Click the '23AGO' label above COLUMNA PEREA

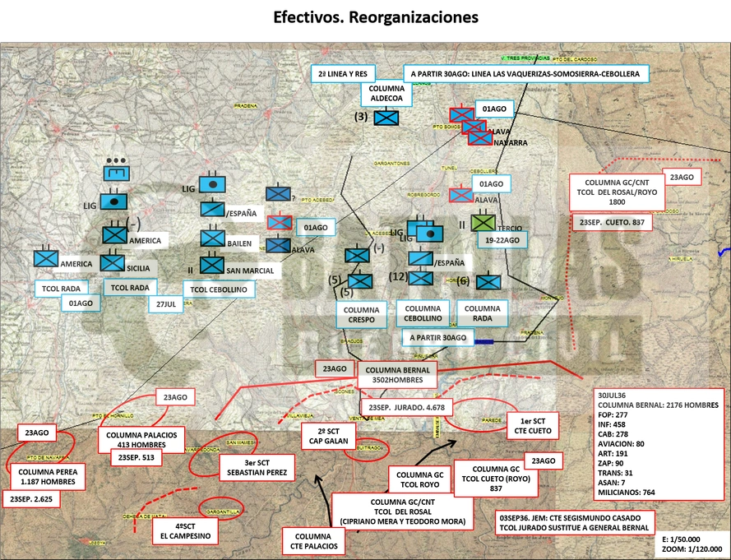pyautogui.click(x=37, y=433)
